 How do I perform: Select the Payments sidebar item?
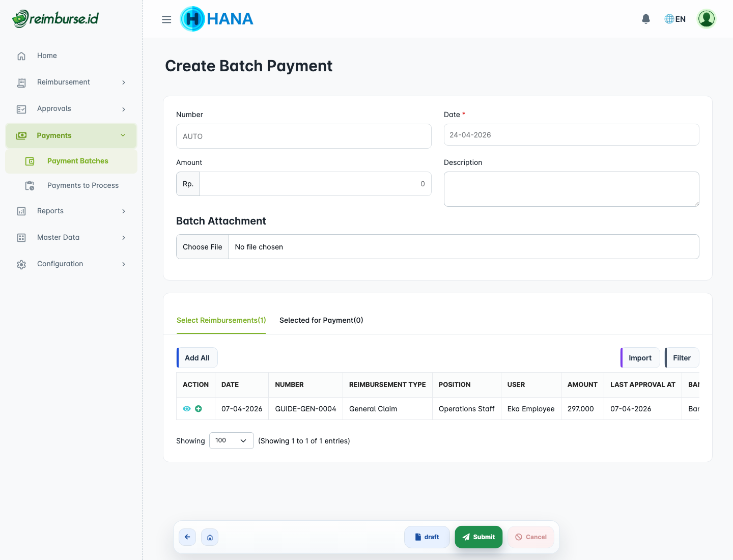click(54, 135)
